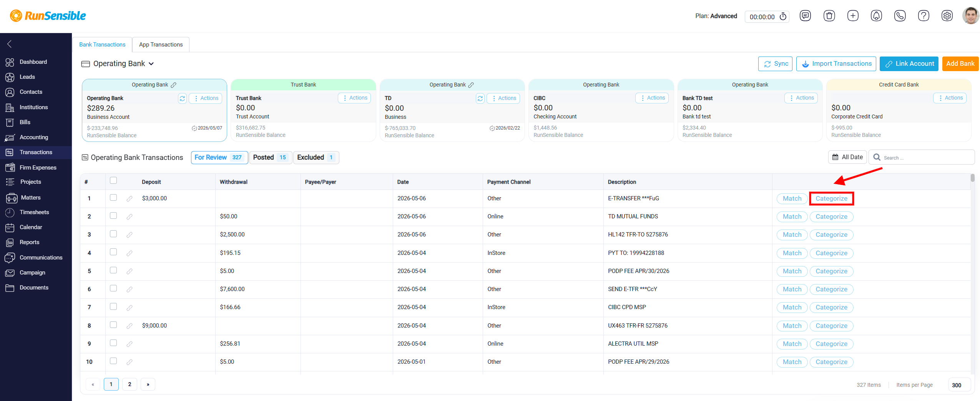Collapse the sidebar with back arrow
Viewport: 980px width, 401px height.
click(10, 44)
